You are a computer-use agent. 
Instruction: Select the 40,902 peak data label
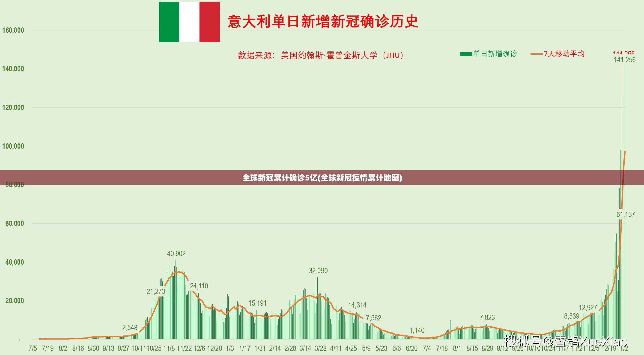coord(176,254)
